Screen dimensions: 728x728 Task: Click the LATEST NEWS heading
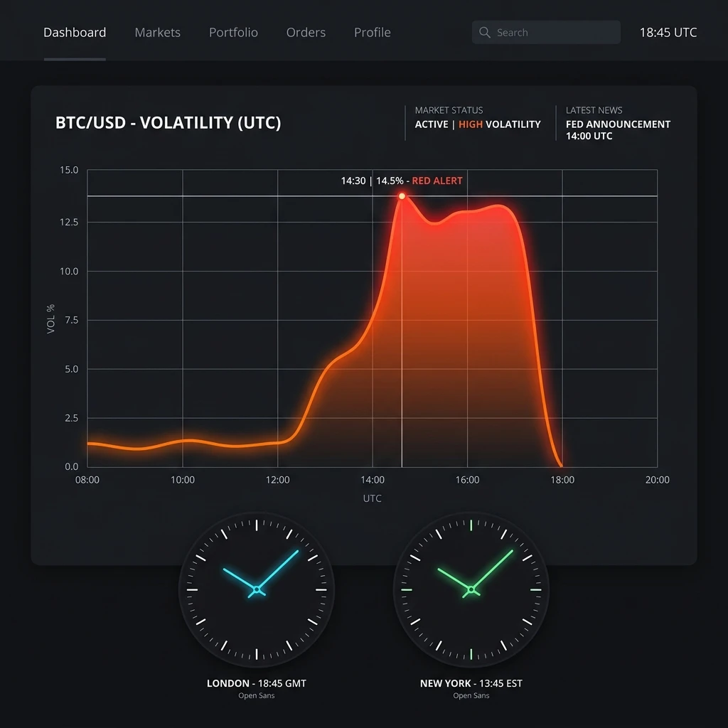[594, 110]
